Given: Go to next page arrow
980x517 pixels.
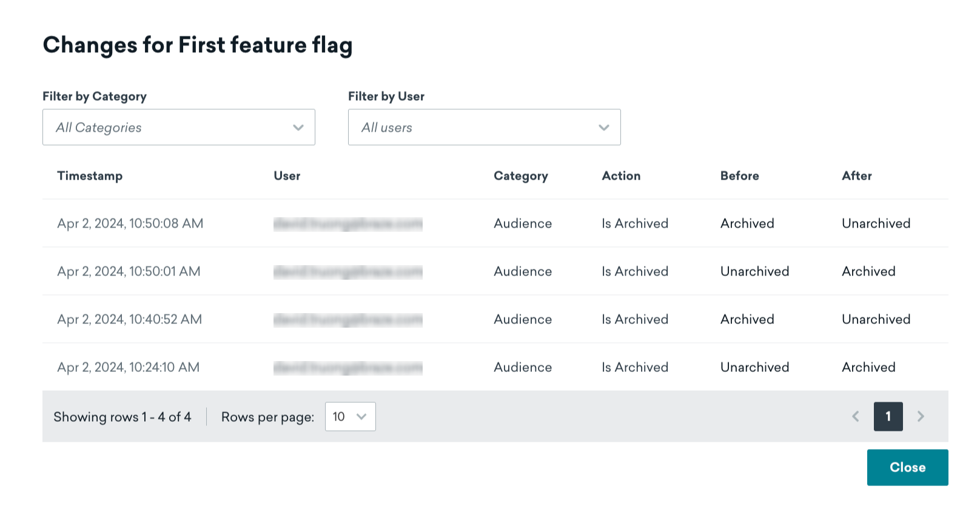Looking at the screenshot, I should tap(921, 416).
